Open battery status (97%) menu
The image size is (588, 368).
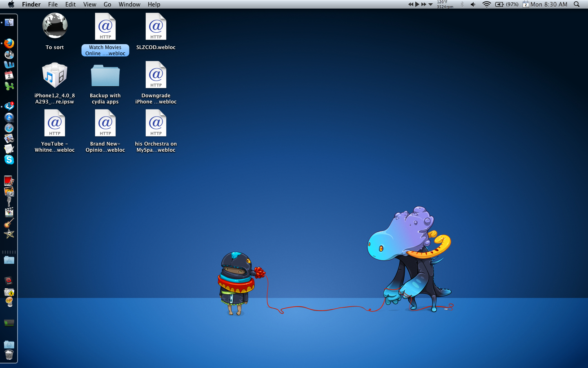click(507, 4)
